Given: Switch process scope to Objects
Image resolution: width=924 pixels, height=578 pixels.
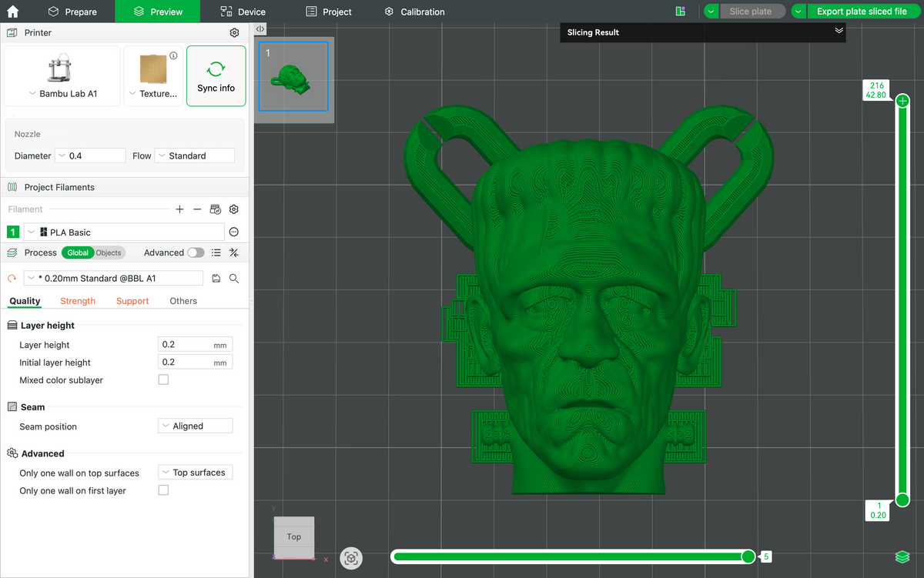Looking at the screenshot, I should click(x=109, y=252).
